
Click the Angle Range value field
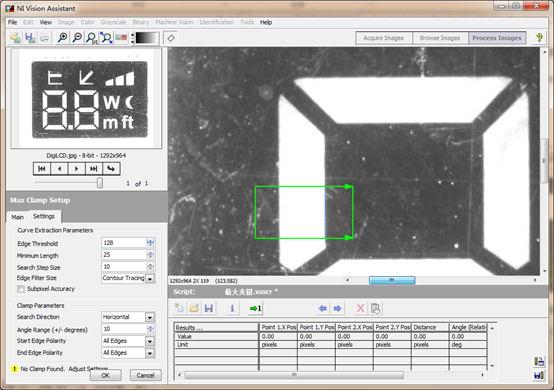coord(124,329)
